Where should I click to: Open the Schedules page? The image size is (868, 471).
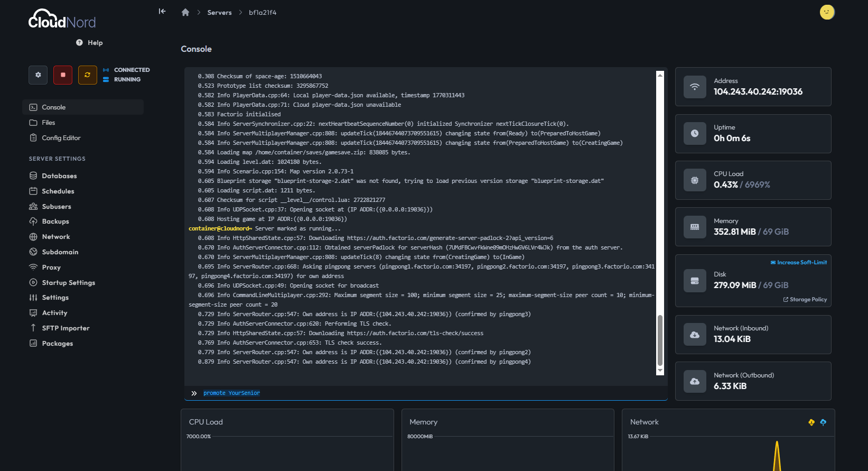pos(58,191)
